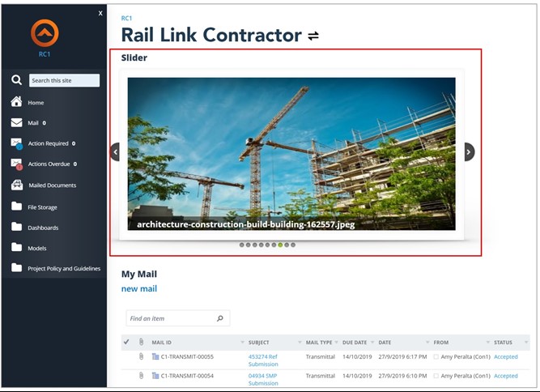Click the construction crane slider image
The height and width of the screenshot is (392, 540).
pos(291,154)
